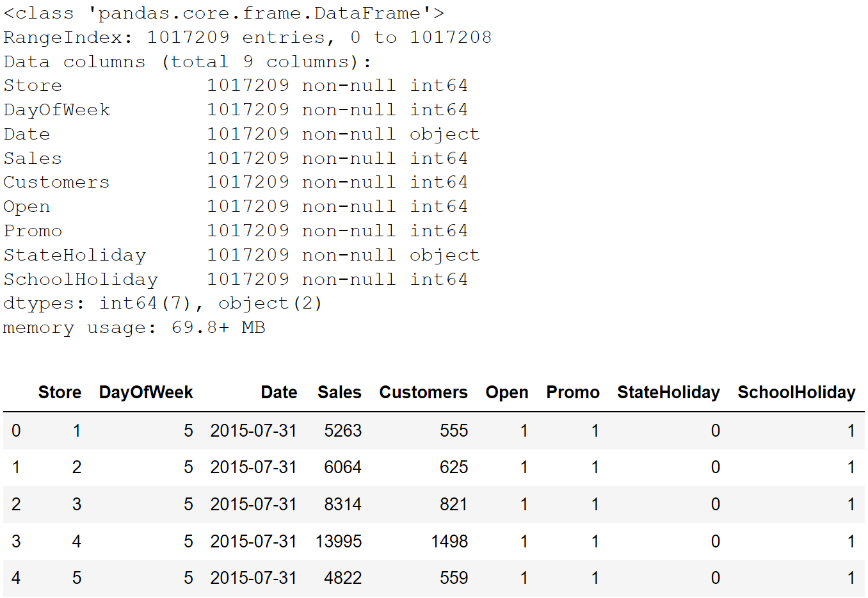Click the SchoolHoliday info line
The width and height of the screenshot is (868, 598).
pyautogui.click(x=236, y=280)
